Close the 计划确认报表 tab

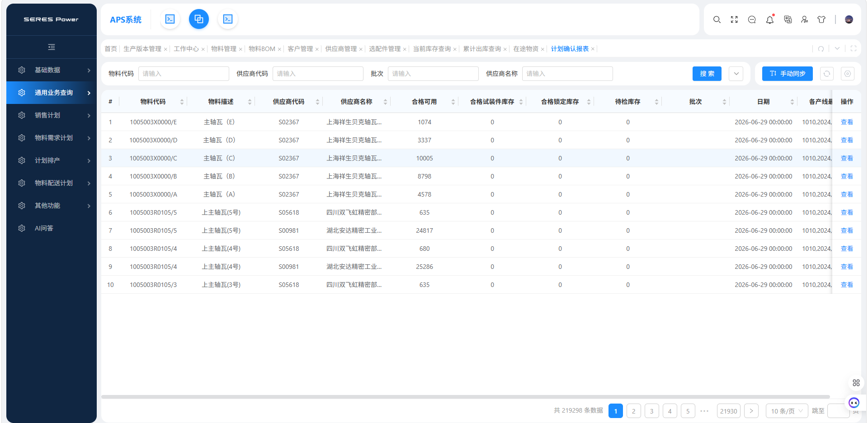593,49
